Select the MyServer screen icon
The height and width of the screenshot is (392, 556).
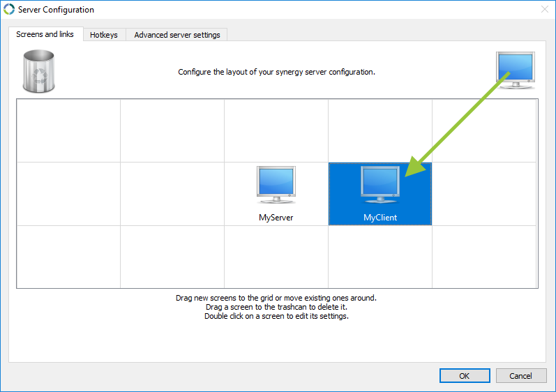coord(276,185)
